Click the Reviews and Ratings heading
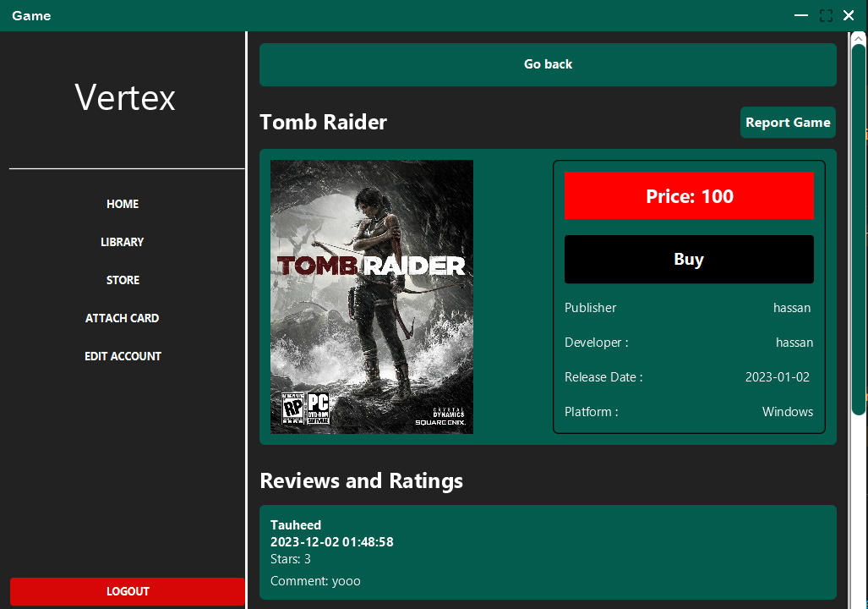Viewport: 868px width, 609px height. point(362,481)
